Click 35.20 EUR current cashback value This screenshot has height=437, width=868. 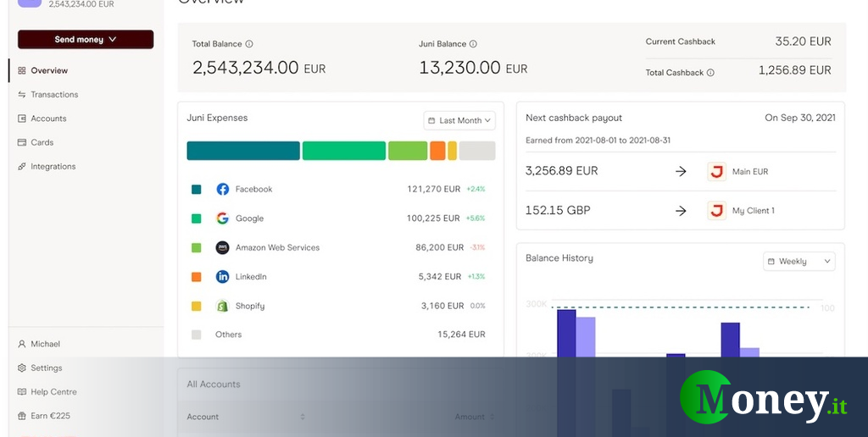pos(804,41)
